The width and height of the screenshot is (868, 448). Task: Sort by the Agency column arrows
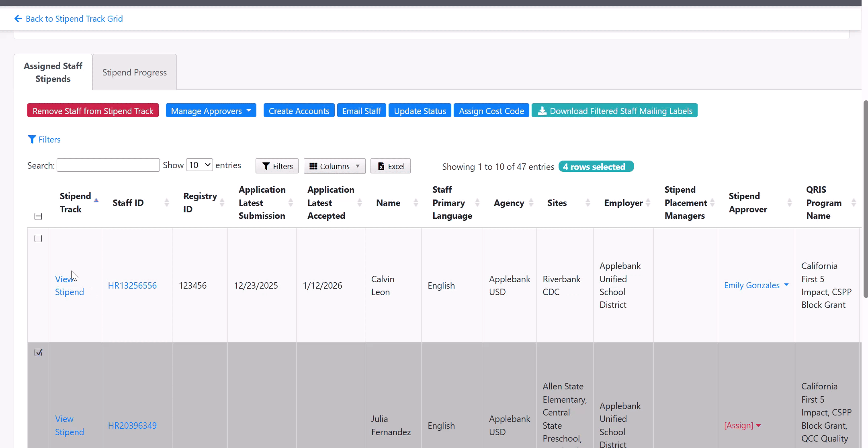(x=531, y=203)
